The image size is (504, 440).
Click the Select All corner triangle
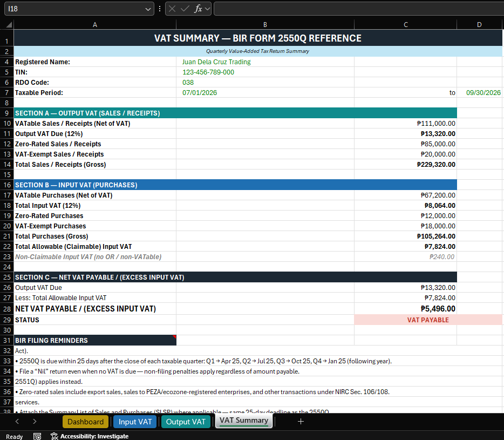pyautogui.click(x=9, y=24)
